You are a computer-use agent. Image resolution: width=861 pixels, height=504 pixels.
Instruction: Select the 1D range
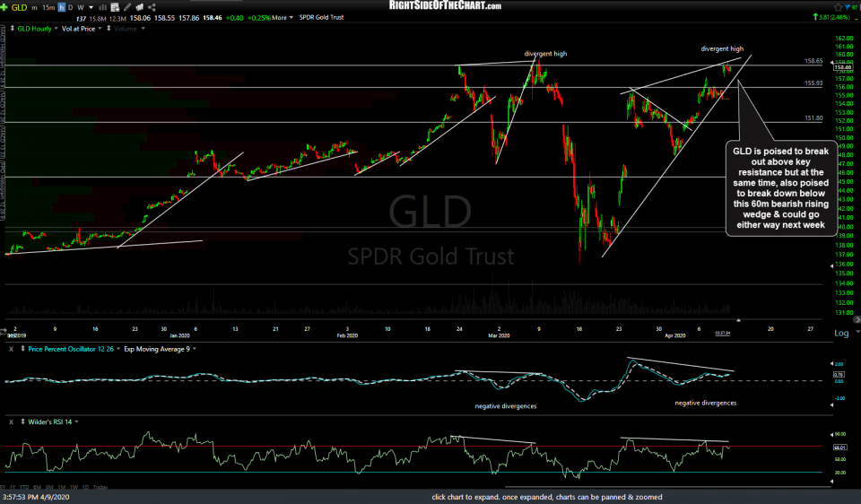(x=86, y=488)
